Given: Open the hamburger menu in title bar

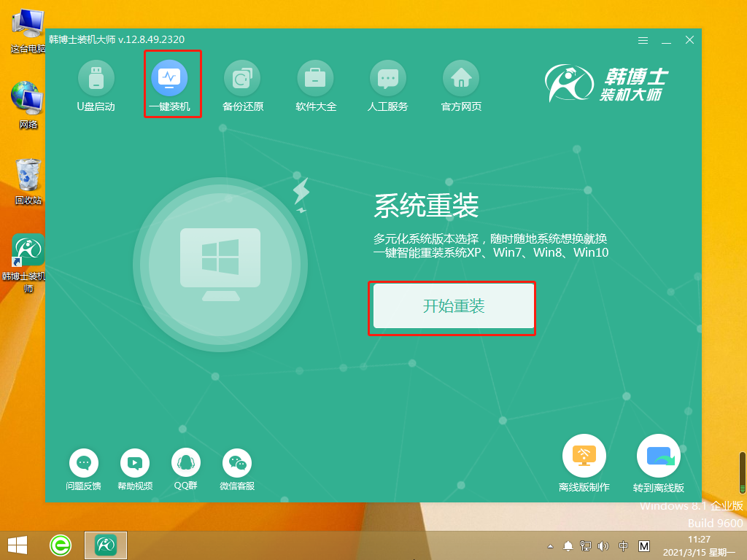Looking at the screenshot, I should coord(643,40).
